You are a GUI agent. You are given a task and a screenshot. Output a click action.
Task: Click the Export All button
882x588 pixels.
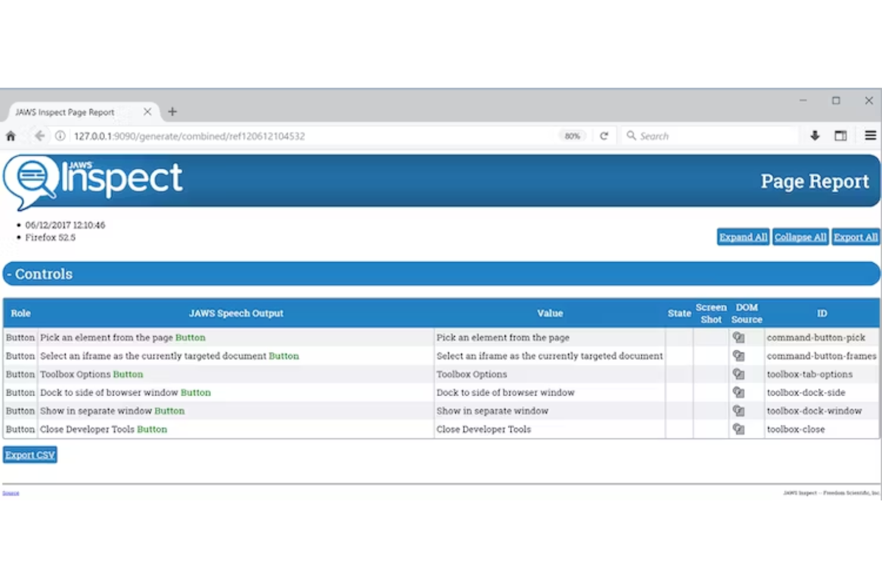856,237
